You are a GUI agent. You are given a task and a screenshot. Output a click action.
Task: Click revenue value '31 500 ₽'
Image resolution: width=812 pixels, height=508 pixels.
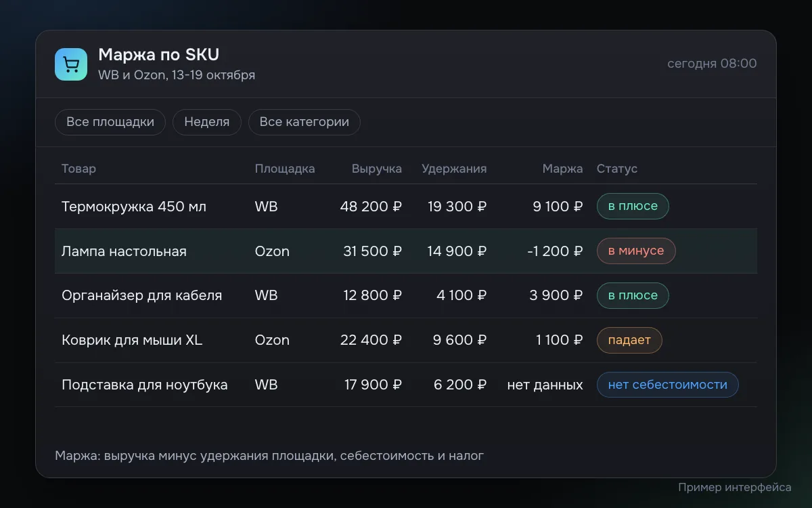coord(372,251)
